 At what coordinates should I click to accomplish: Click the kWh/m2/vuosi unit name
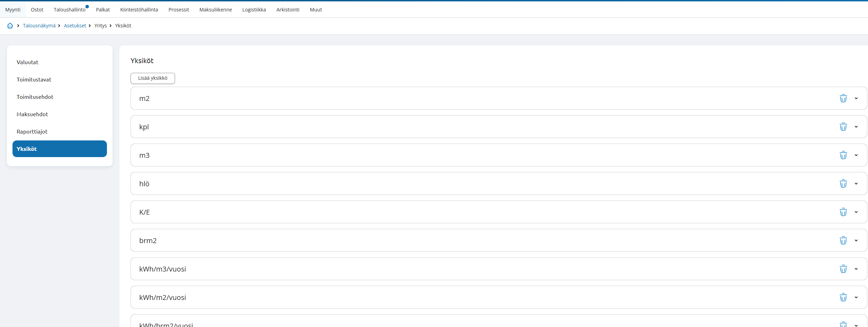162,298
